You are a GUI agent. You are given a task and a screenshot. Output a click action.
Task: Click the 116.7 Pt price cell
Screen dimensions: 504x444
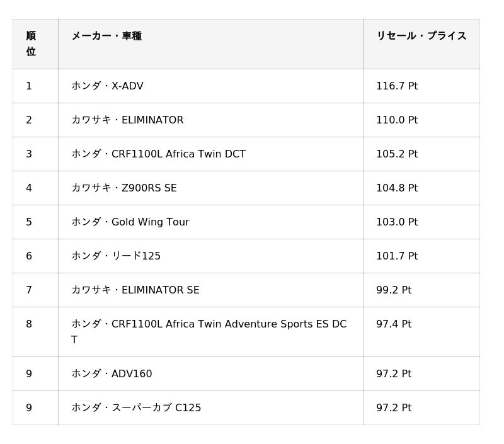click(x=397, y=86)
